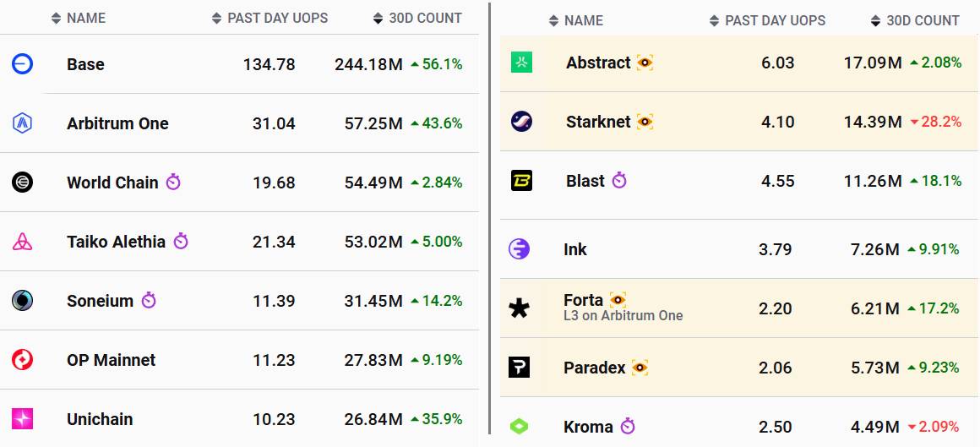Open the Soneium project link
The height and width of the screenshot is (447, 980).
pos(101,301)
